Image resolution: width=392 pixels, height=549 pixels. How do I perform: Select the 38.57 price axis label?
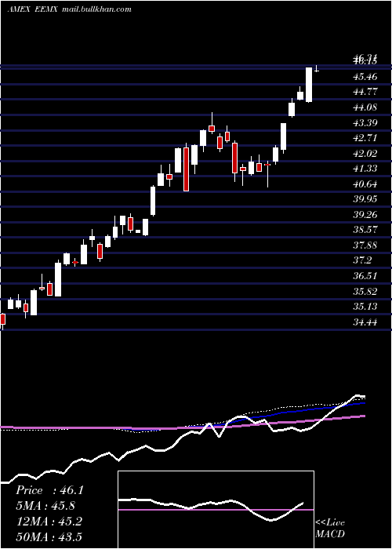(365, 230)
